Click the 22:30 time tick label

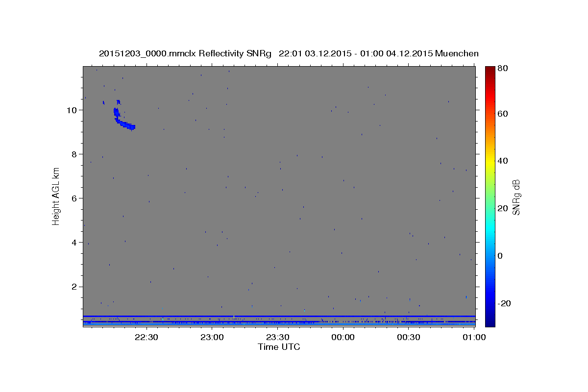[x=147, y=337]
